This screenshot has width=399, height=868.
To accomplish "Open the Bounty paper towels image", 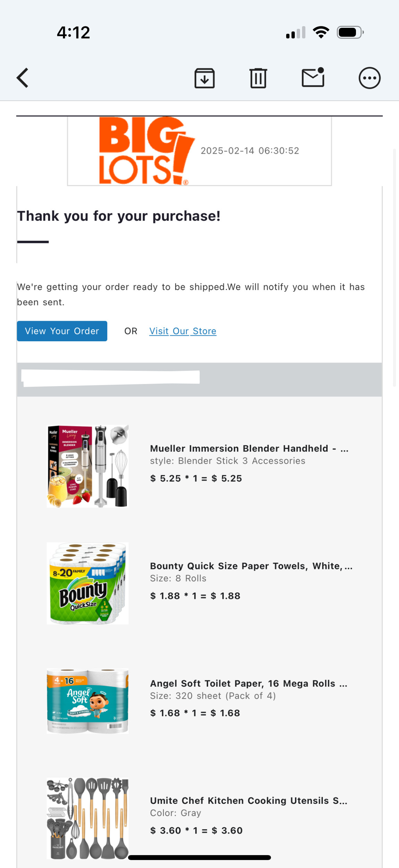I will [88, 583].
